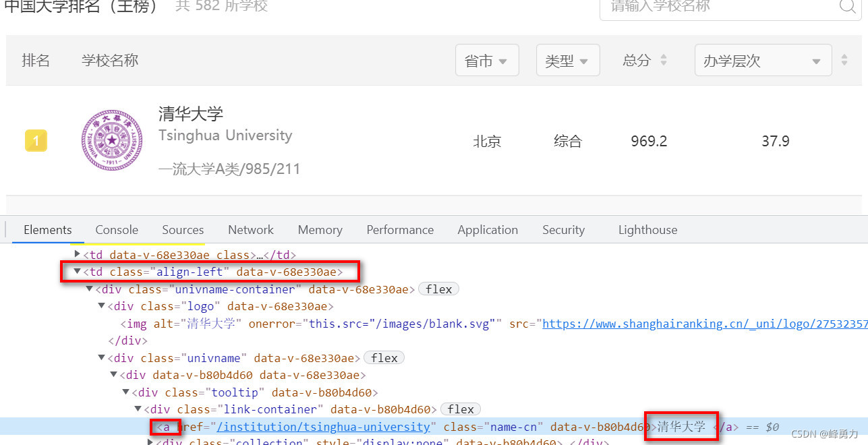Click the 综合 type cell
Viewport: 868px width, 445px height.
(x=568, y=142)
